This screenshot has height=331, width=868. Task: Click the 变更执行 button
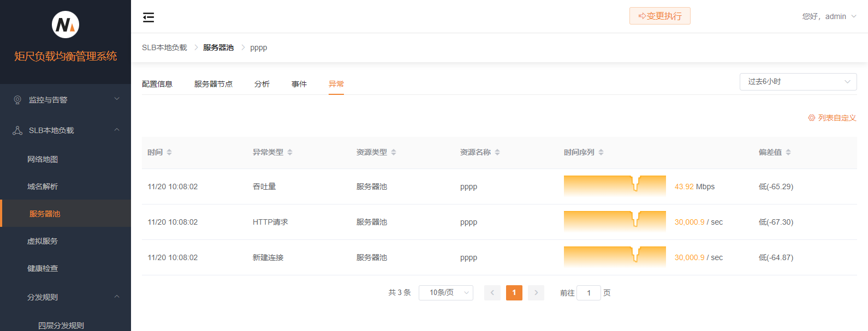659,16
